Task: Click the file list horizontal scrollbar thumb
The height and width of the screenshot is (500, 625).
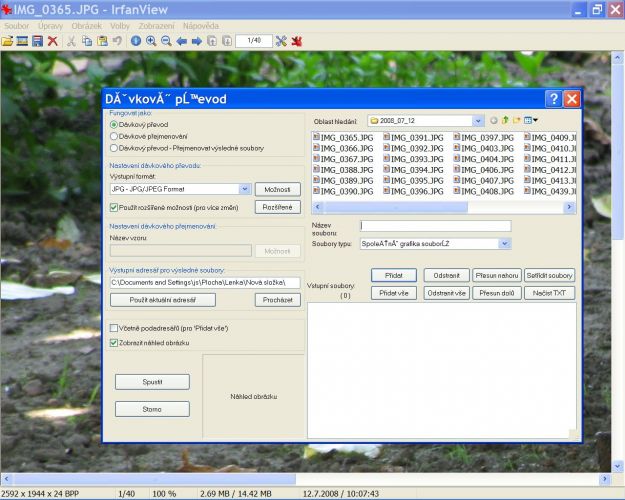Action: [x=395, y=207]
